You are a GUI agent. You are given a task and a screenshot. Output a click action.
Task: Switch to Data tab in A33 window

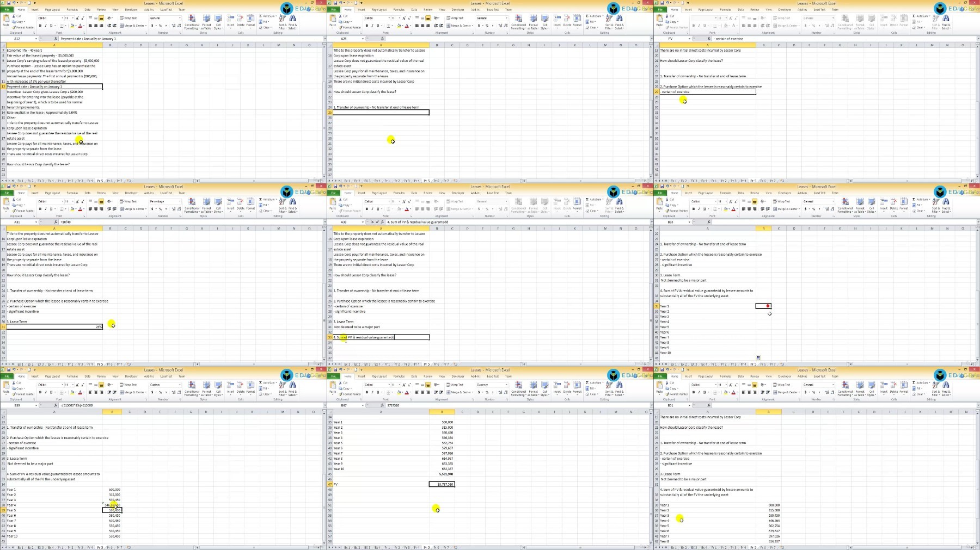(414, 193)
